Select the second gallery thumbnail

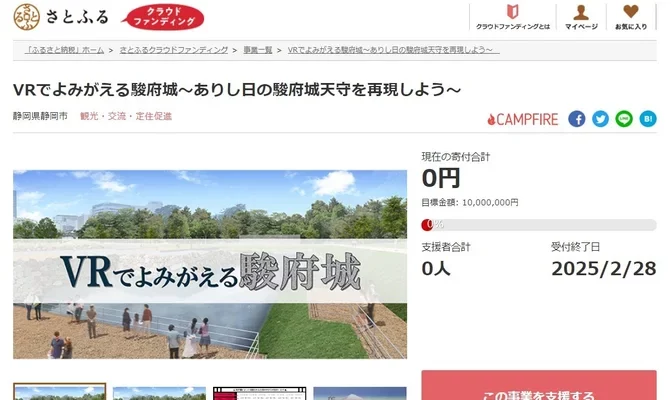click(x=159, y=392)
